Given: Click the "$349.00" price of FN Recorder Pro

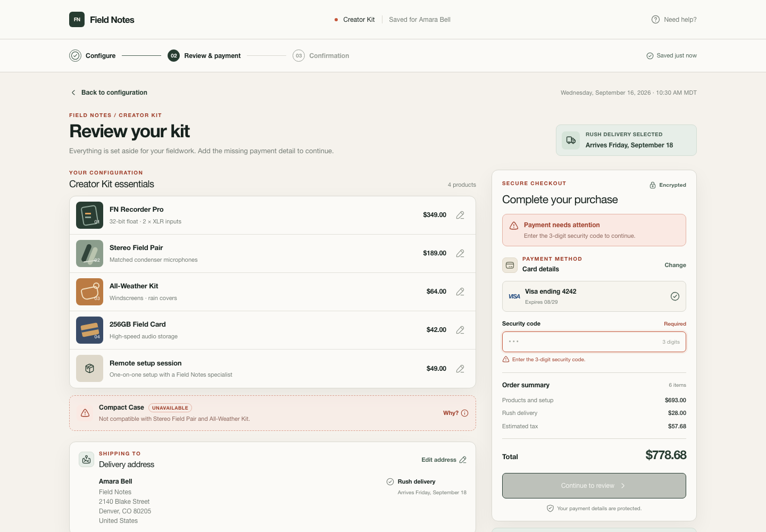Looking at the screenshot, I should pos(435,215).
